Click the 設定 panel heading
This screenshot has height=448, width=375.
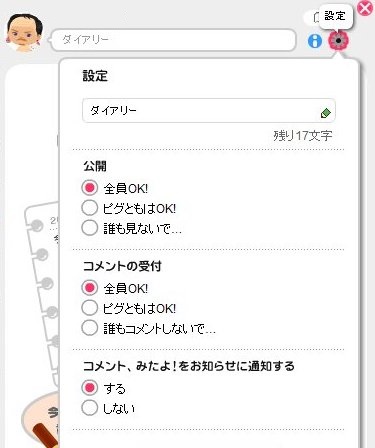(95, 76)
